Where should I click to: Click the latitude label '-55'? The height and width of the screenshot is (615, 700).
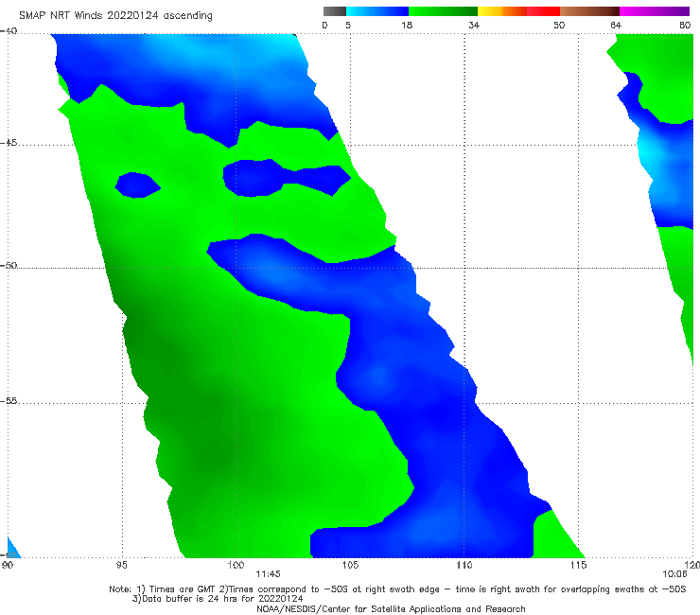(9, 401)
